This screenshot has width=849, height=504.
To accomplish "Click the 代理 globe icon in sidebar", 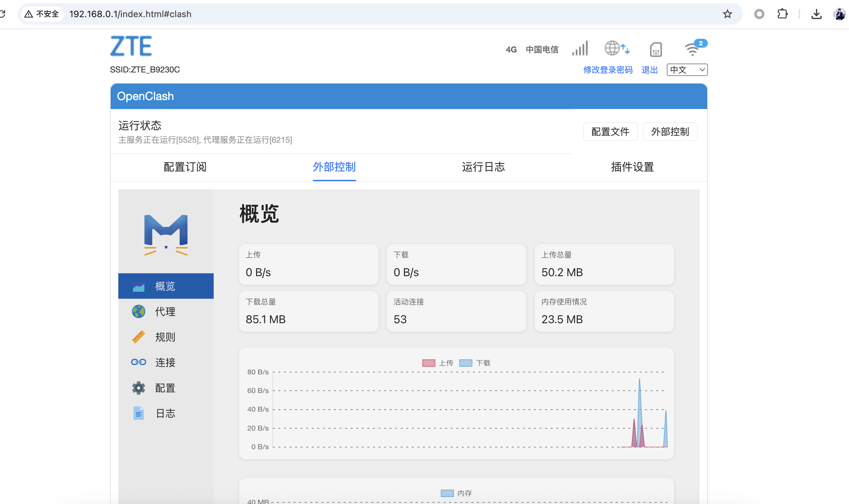I will 139,311.
